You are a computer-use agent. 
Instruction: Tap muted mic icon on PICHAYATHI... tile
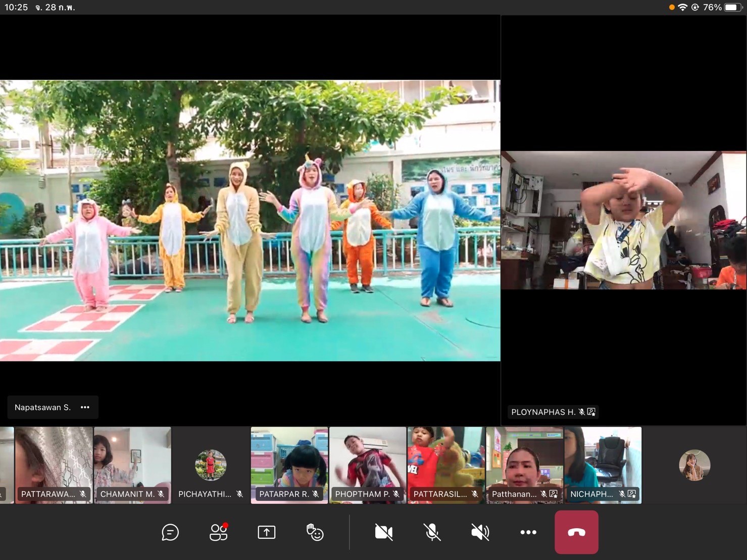coord(239,494)
